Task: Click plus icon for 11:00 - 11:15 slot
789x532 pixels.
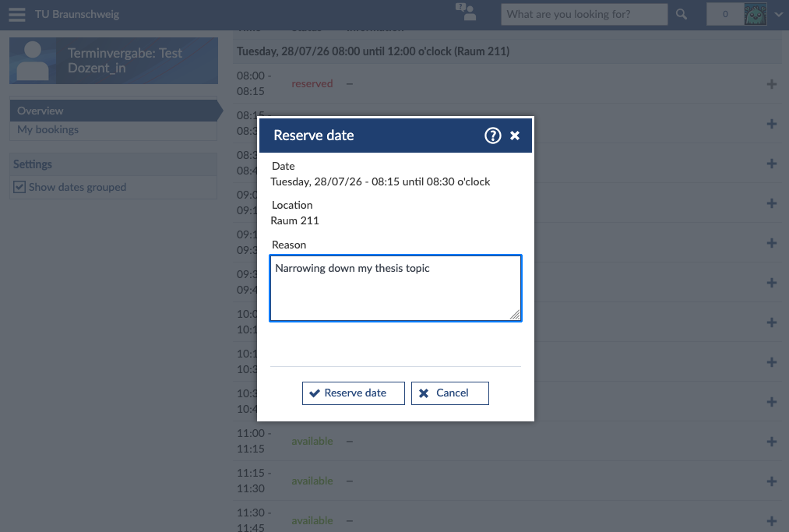Action: (771, 442)
